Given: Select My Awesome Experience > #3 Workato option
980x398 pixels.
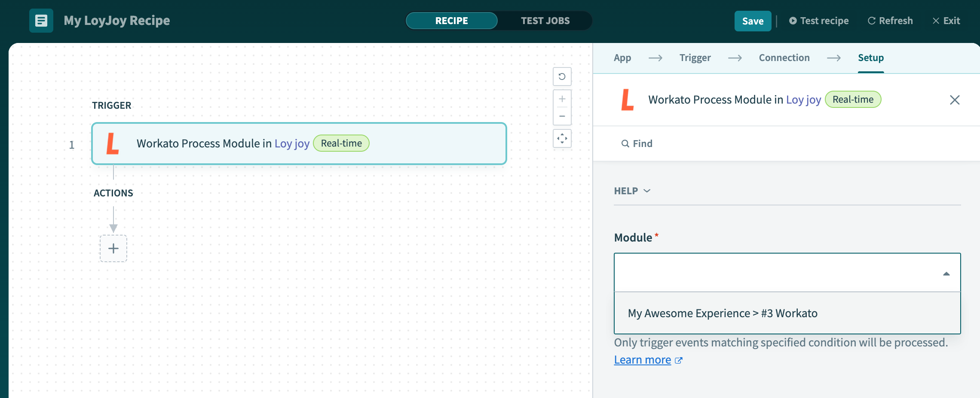Looking at the screenshot, I should (x=722, y=313).
